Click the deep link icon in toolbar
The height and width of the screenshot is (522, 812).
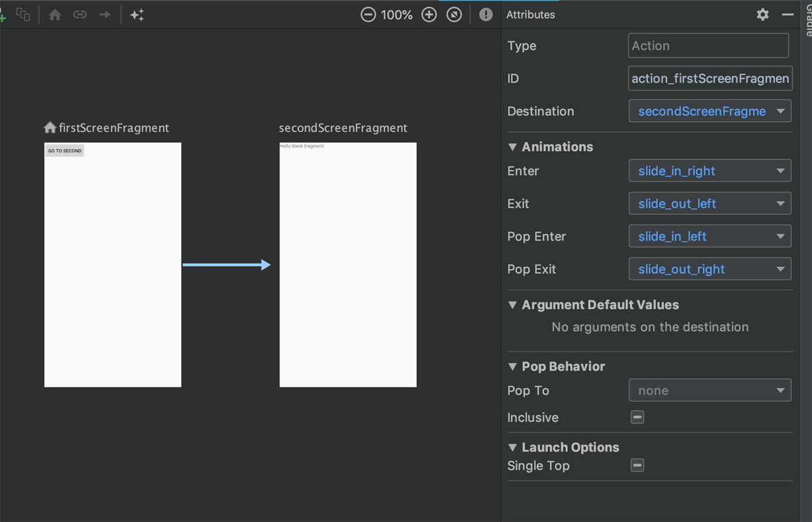point(80,14)
